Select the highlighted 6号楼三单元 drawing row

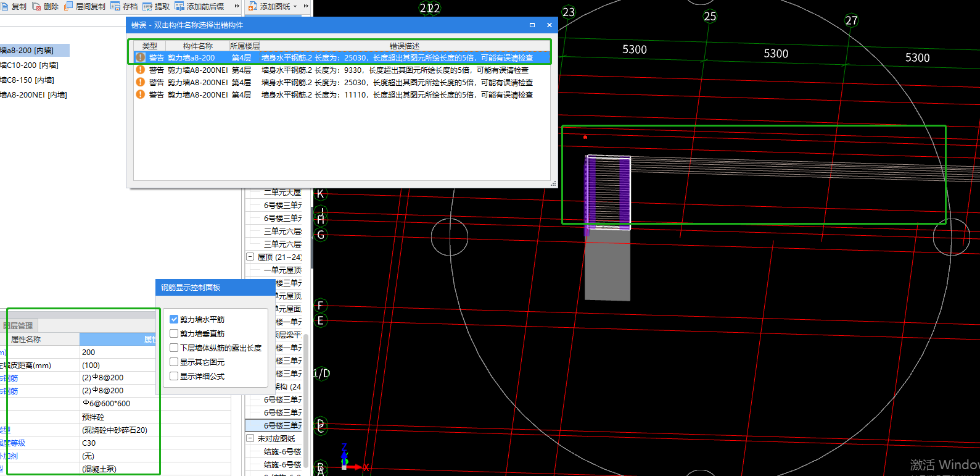click(x=274, y=425)
